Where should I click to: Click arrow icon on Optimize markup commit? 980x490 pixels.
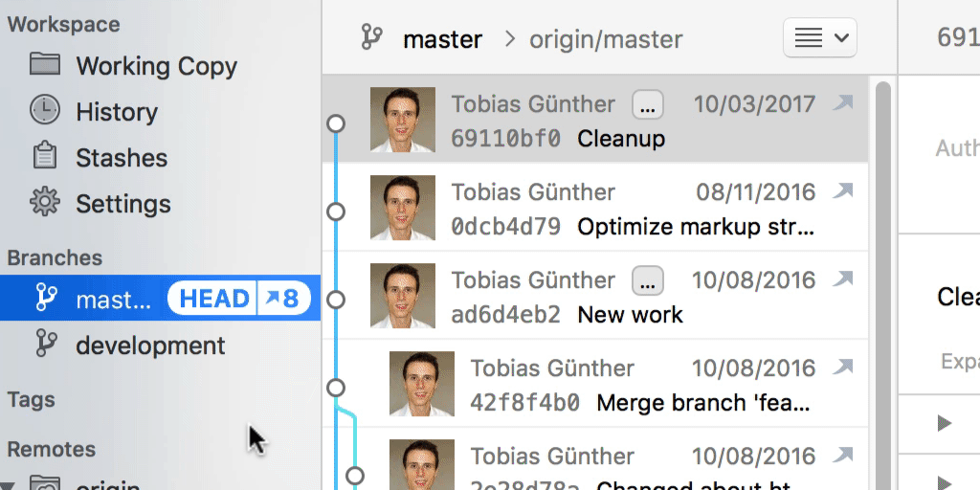tap(842, 191)
